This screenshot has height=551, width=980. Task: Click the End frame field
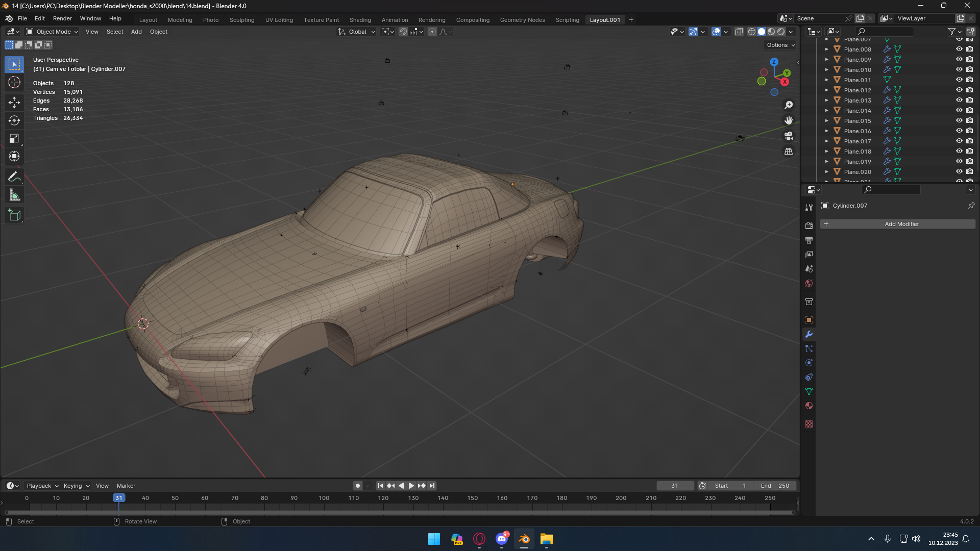tap(775, 486)
